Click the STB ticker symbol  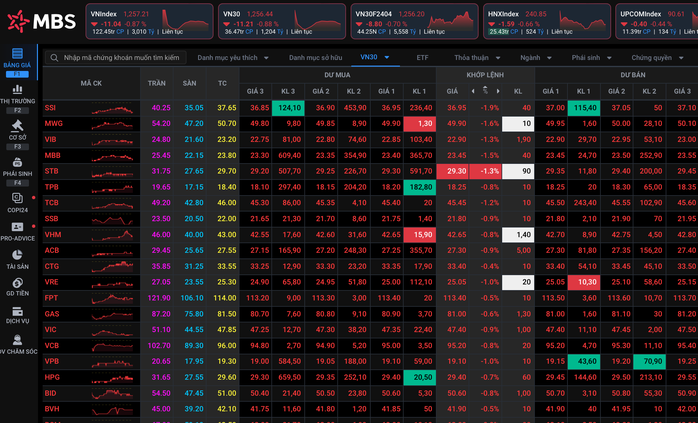pos(51,171)
